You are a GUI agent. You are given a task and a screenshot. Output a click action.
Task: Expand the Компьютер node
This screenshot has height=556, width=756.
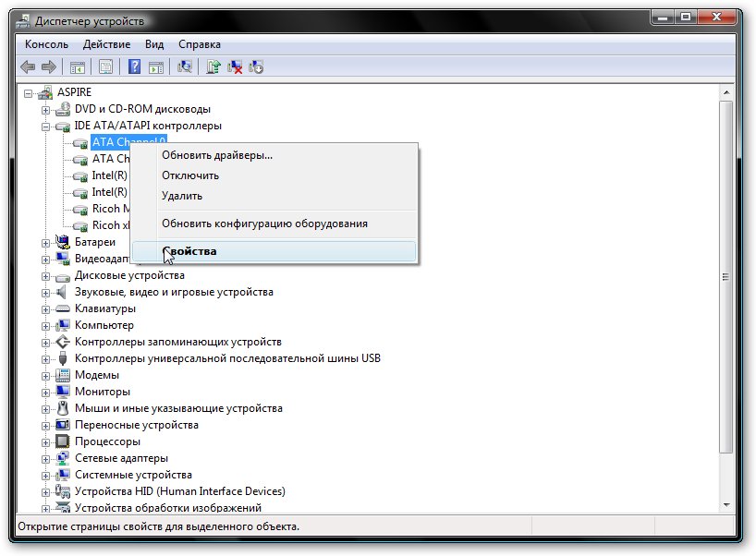pos(45,326)
